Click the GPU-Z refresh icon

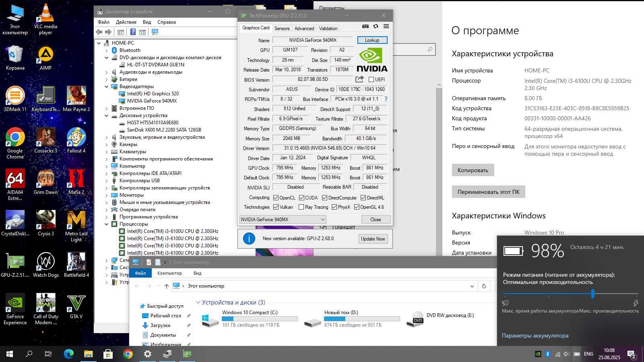(x=376, y=26)
